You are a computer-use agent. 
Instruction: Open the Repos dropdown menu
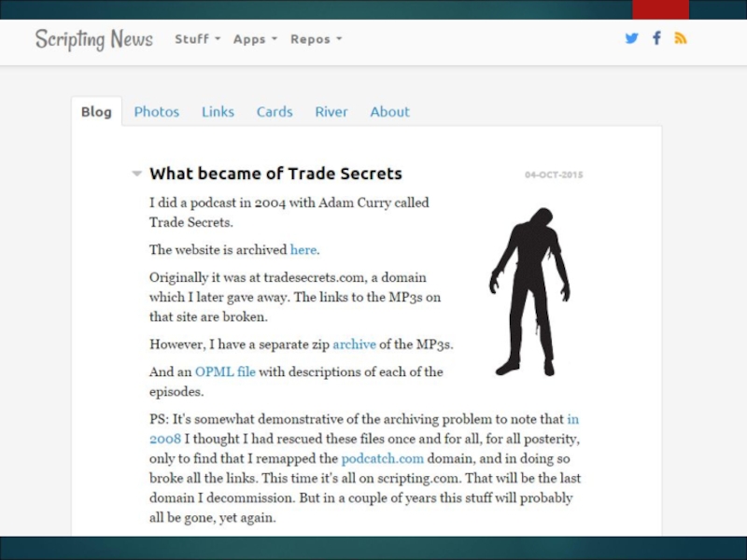(316, 39)
